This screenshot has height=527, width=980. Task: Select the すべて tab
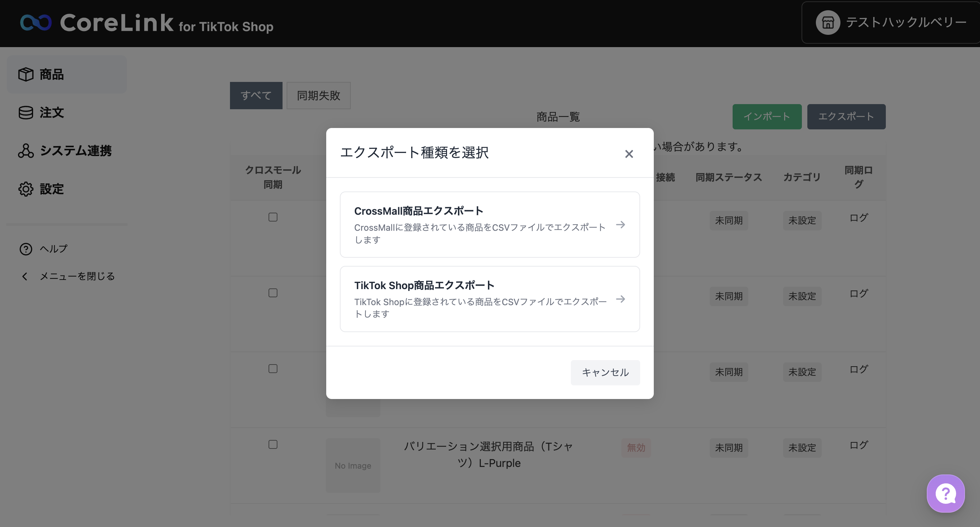[256, 96]
